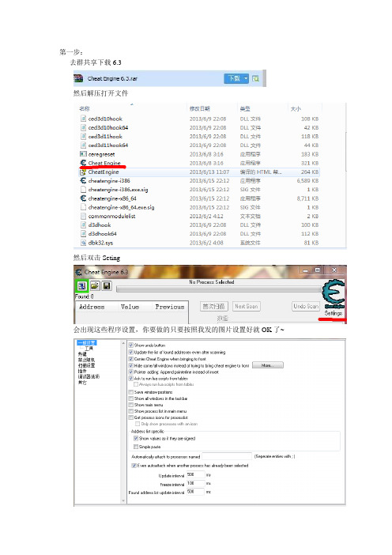The width and height of the screenshot is (392, 555).
Task: Click the Value column header
Action: coord(130,307)
